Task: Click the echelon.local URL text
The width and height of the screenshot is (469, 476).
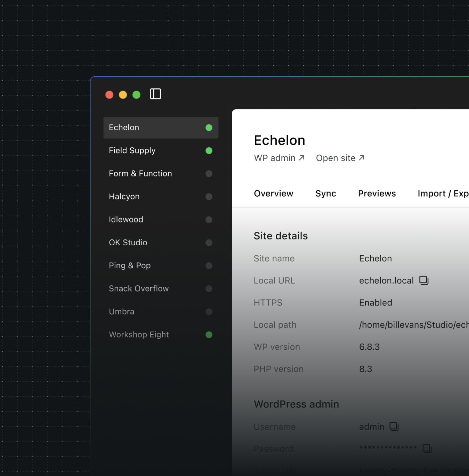Action: 386,280
